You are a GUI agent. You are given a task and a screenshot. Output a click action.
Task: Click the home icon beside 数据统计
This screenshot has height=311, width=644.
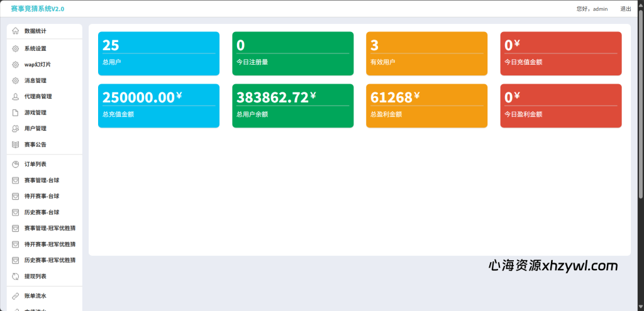[16, 31]
